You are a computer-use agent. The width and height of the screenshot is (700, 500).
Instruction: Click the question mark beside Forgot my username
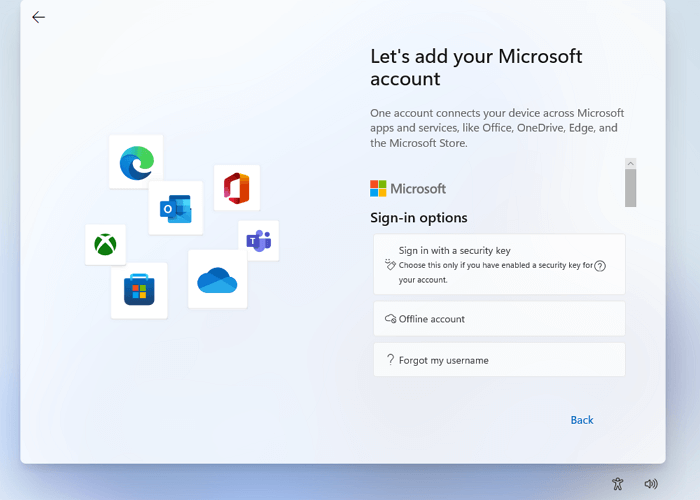[x=390, y=359]
